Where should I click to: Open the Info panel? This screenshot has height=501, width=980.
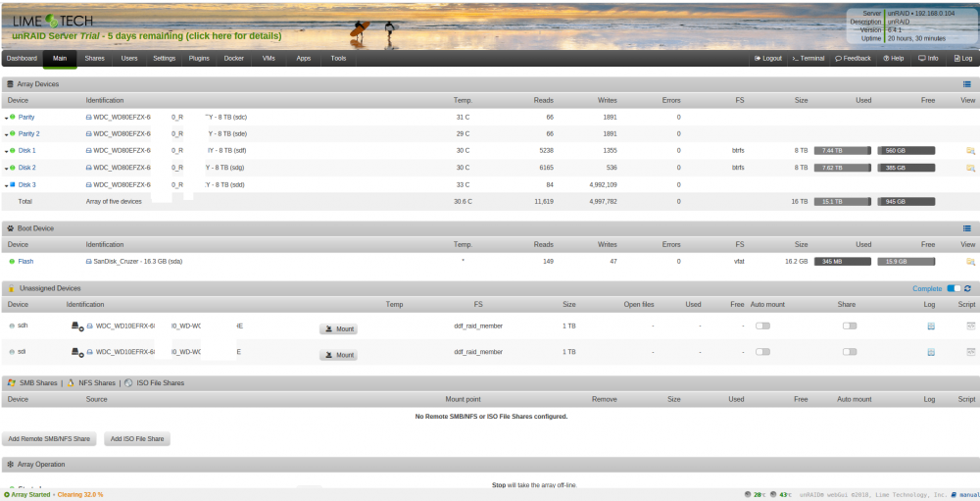tap(928, 58)
